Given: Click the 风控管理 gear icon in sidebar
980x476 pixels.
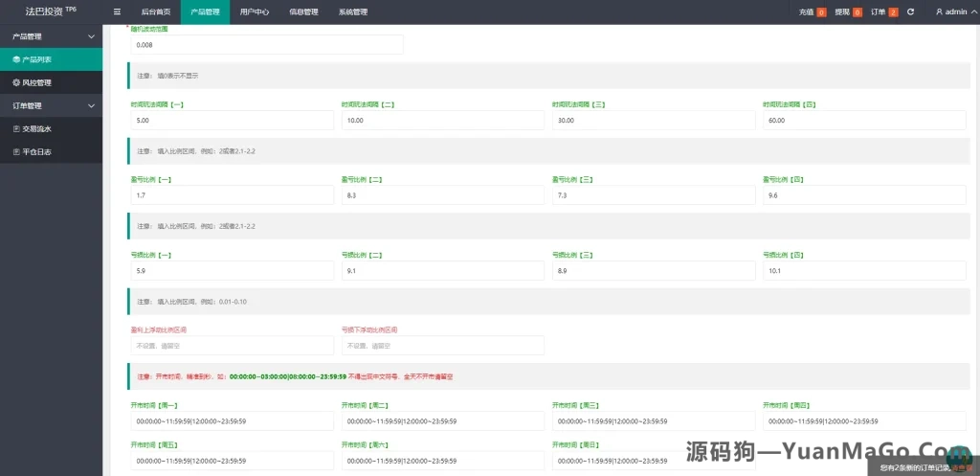Looking at the screenshot, I should coord(16,82).
